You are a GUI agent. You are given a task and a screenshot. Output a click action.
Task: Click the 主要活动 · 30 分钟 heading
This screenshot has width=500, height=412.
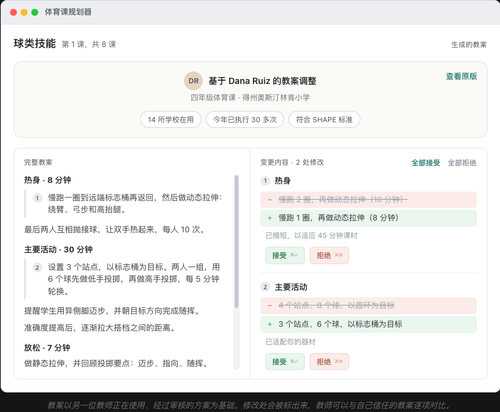click(58, 249)
